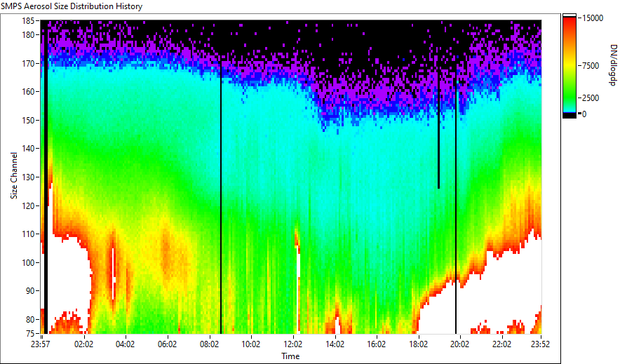Screen dimensions: 620x364
Task: Click the y-axis tick label 140
Action: click(28, 149)
